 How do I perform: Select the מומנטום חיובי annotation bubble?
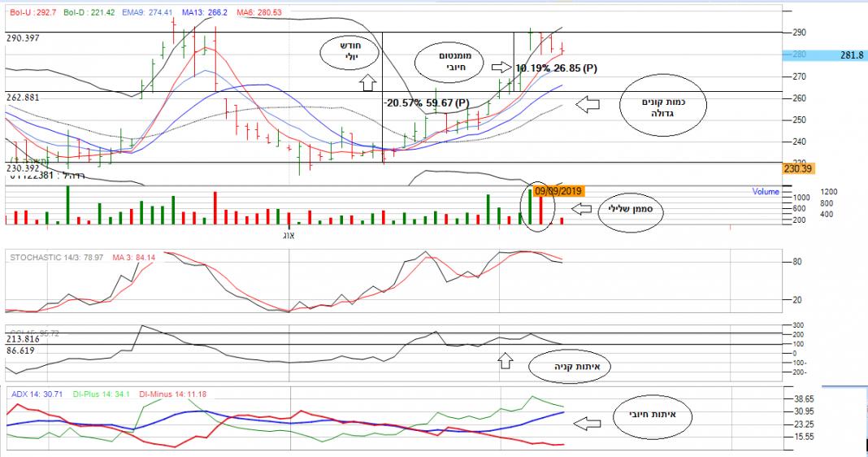pos(449,61)
